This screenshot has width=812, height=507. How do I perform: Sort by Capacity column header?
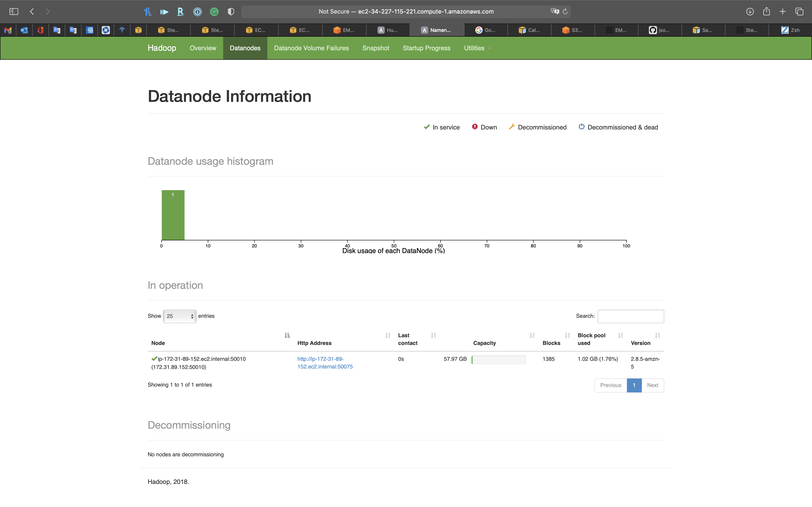click(x=532, y=335)
